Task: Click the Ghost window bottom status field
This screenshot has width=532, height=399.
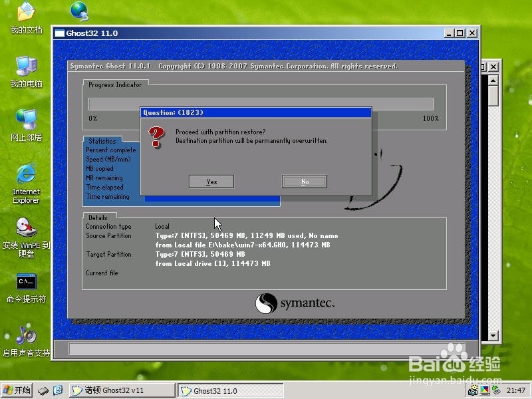Action: (x=267, y=348)
